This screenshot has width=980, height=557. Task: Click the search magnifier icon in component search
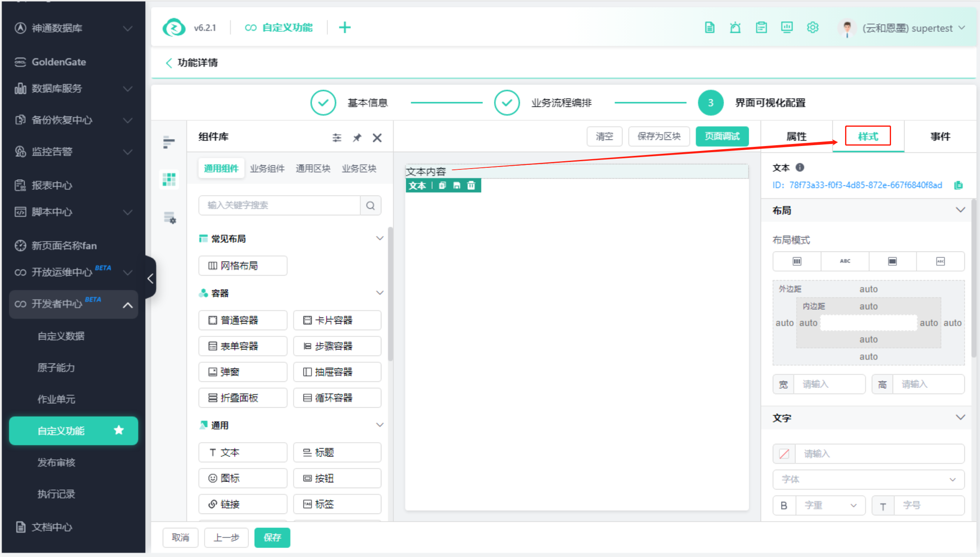[370, 205]
